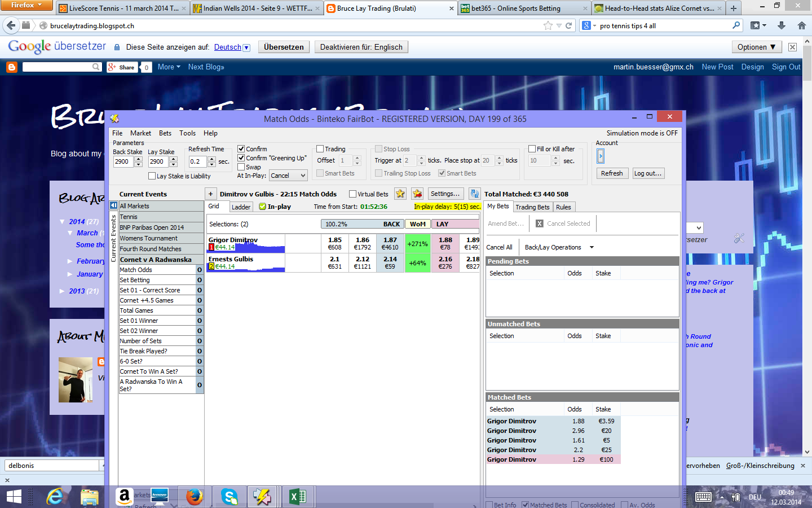Open a new Firefox tab
The width and height of the screenshot is (812, 508).
(734, 8)
